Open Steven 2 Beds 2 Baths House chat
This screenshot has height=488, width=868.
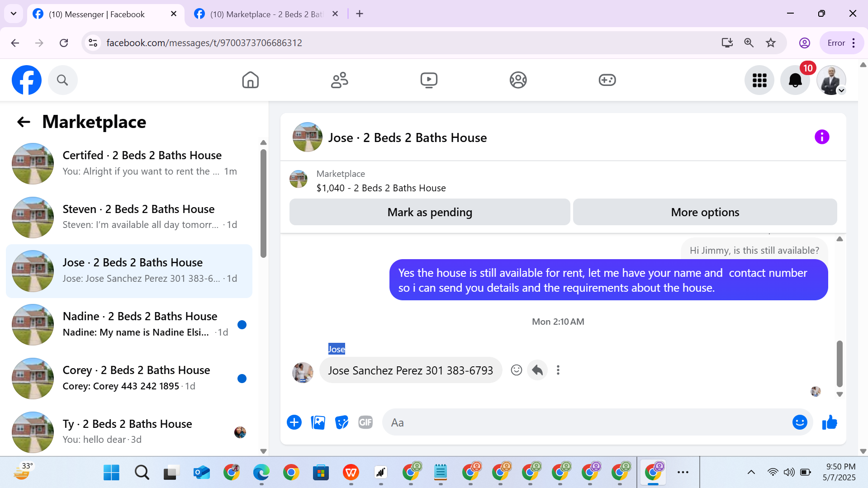[129, 217]
